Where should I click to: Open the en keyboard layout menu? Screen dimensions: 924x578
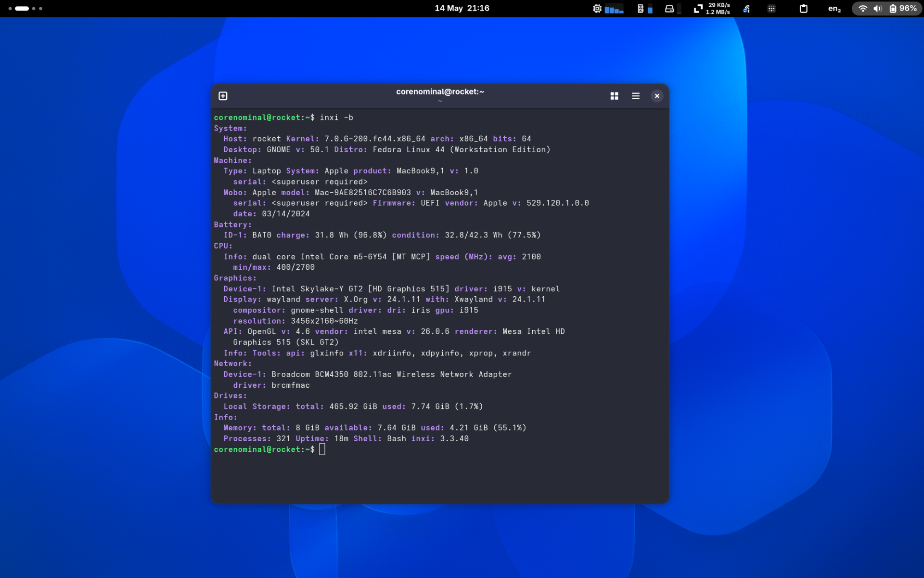coord(834,9)
